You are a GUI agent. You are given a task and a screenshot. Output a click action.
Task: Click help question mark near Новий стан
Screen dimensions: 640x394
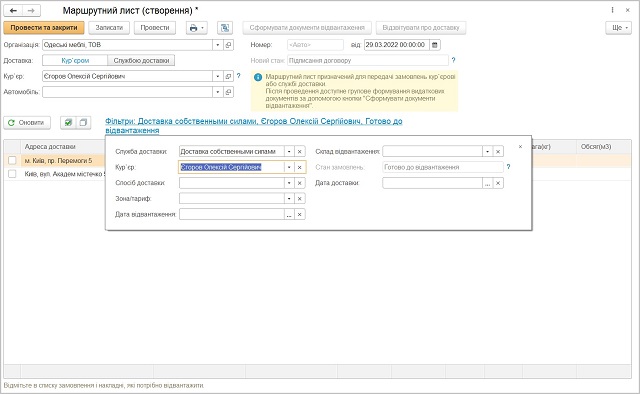pyautogui.click(x=453, y=60)
